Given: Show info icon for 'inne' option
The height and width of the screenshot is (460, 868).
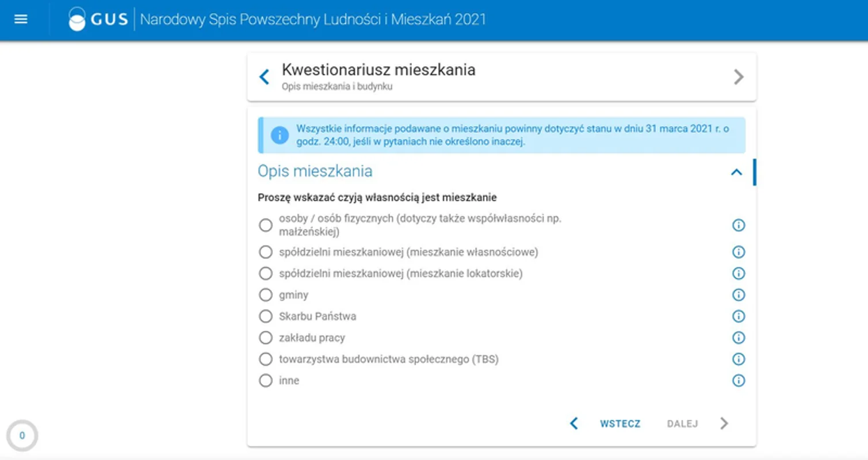Looking at the screenshot, I should 738,381.
